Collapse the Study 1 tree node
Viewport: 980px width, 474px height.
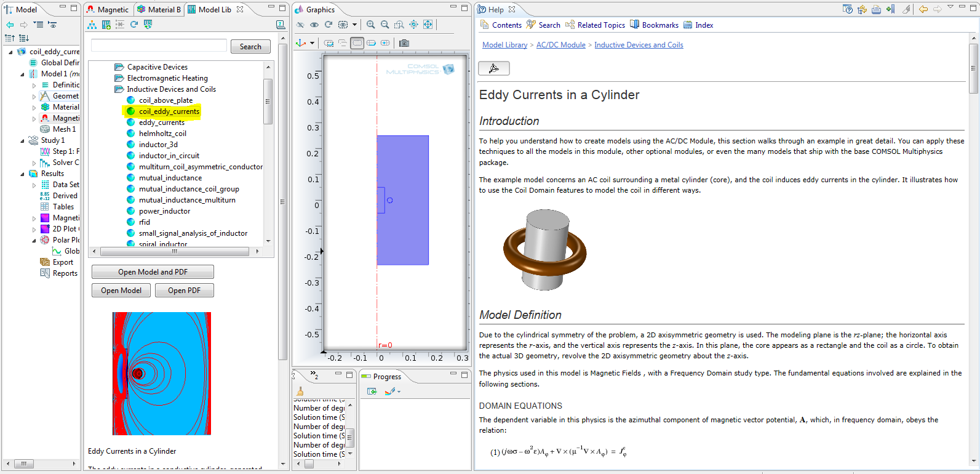pyautogui.click(x=23, y=141)
